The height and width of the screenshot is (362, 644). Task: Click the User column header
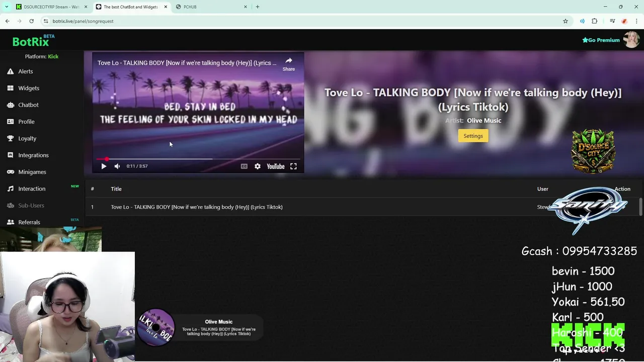(542, 189)
